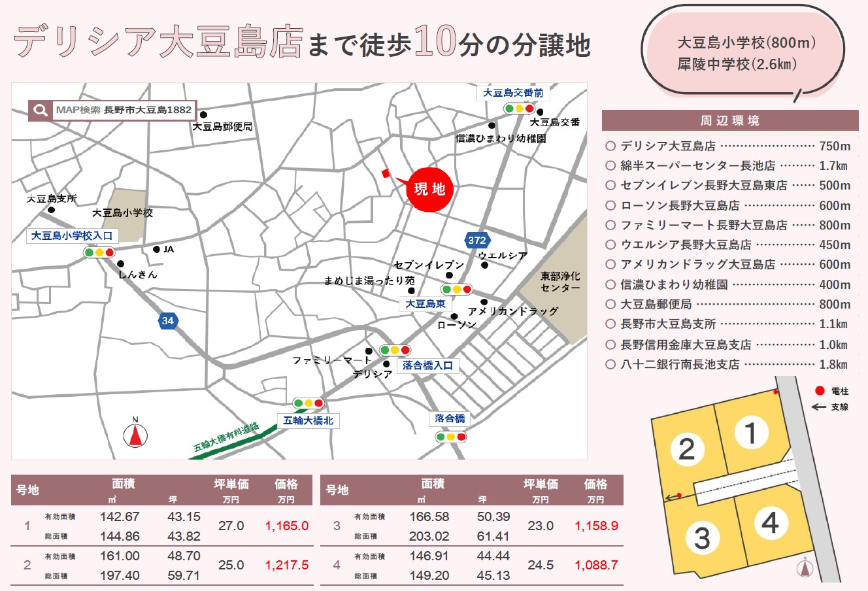The height and width of the screenshot is (591, 868).
Task: Click the デリシア大豆島店 headline title
Action: coord(158,42)
